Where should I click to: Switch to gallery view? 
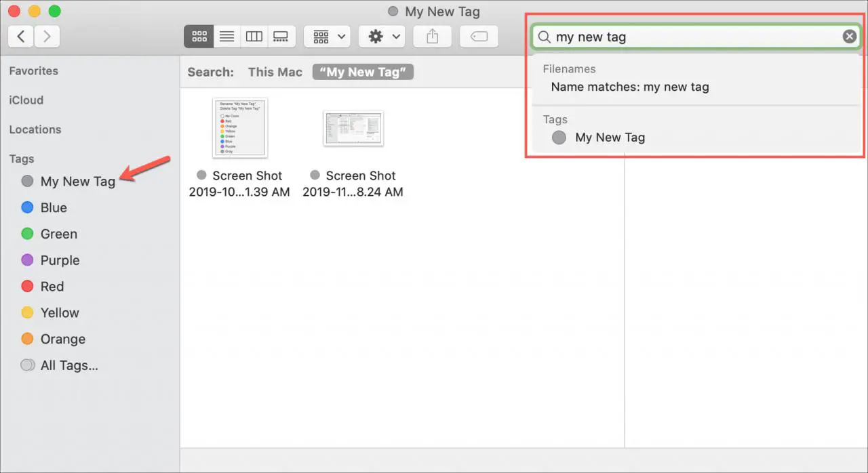(x=280, y=37)
